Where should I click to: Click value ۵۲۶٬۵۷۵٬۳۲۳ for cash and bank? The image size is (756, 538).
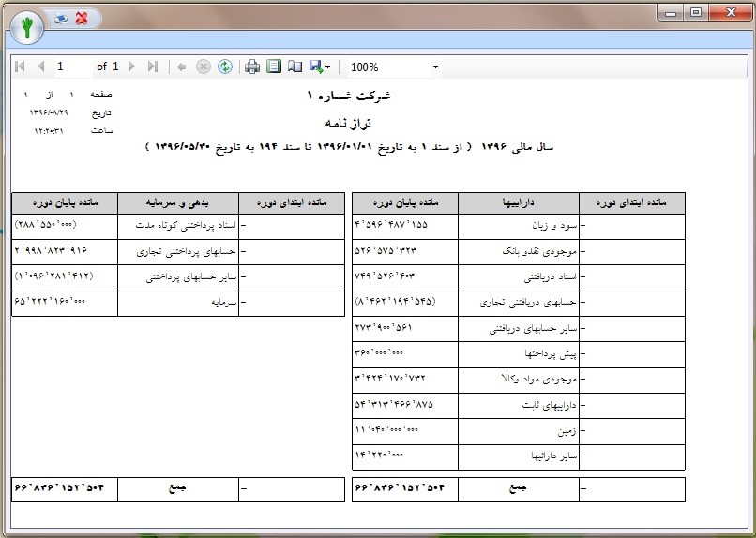coord(386,250)
